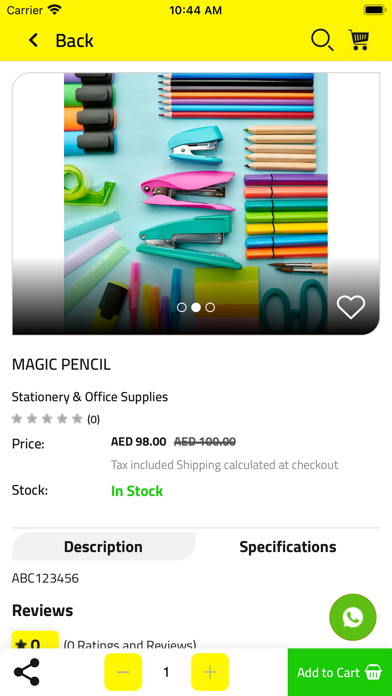Tap the Back text label
Screen dimensions: 392x696
point(74,40)
